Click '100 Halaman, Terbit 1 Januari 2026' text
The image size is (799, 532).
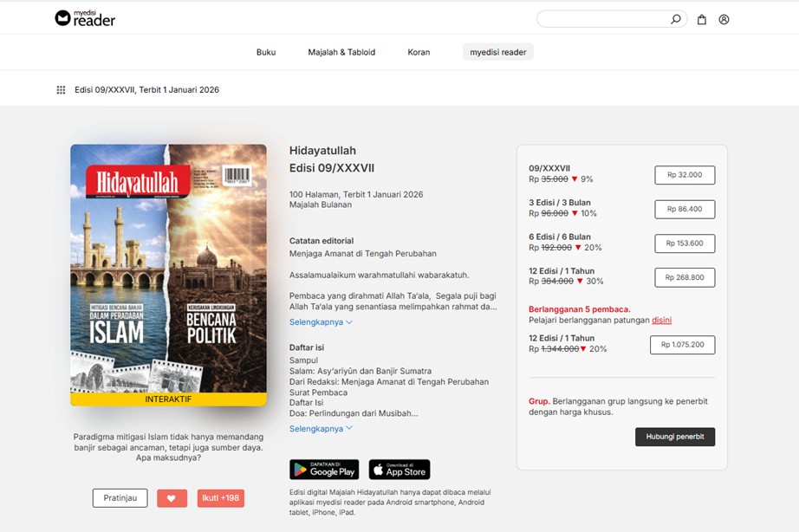[x=356, y=194]
